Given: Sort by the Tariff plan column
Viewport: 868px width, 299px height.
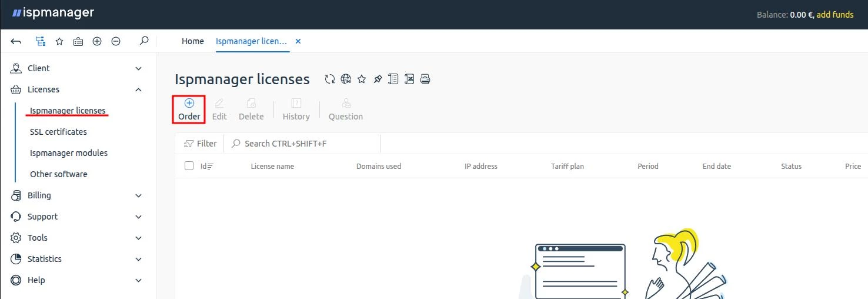Looking at the screenshot, I should [x=567, y=167].
